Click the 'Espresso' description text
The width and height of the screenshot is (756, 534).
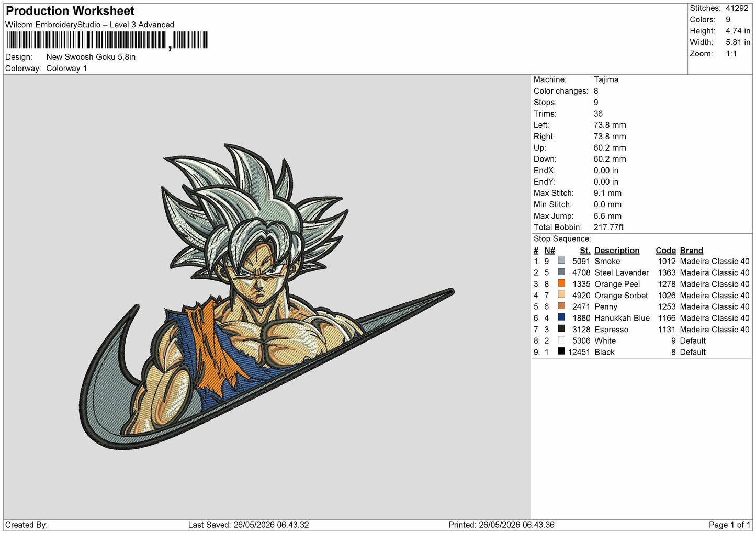click(611, 330)
